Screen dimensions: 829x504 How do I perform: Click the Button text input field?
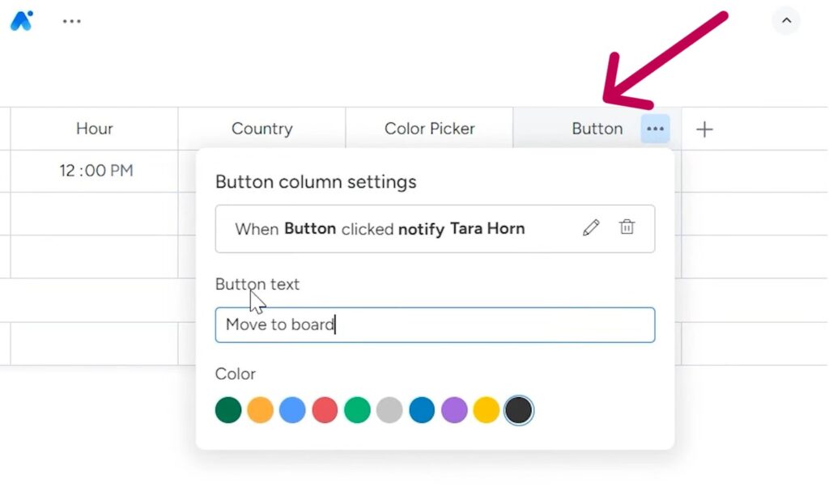click(x=435, y=325)
